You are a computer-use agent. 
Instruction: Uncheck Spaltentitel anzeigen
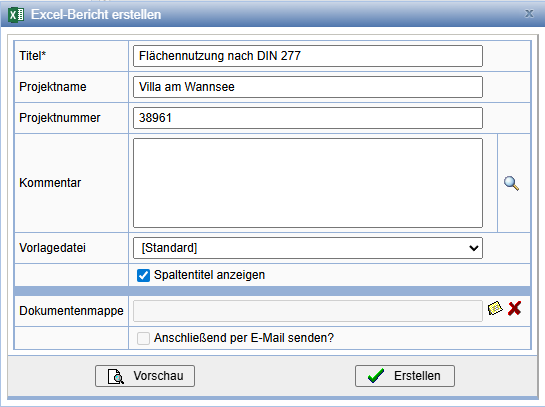[x=143, y=275]
